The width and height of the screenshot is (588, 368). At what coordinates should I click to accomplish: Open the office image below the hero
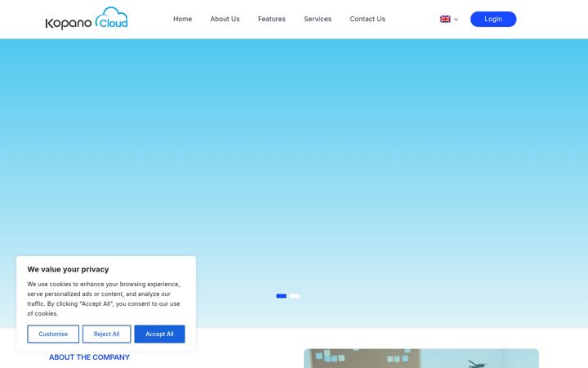[x=421, y=358]
